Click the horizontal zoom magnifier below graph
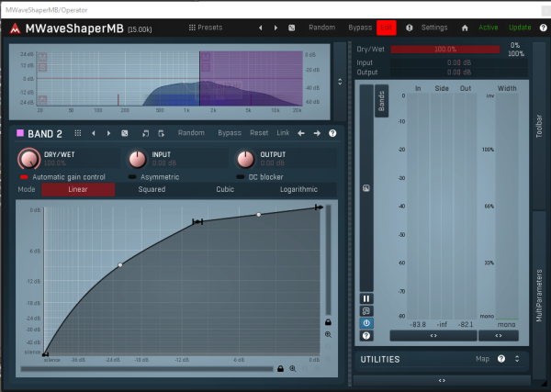Screen dimensions: 551x392 coord(293,368)
